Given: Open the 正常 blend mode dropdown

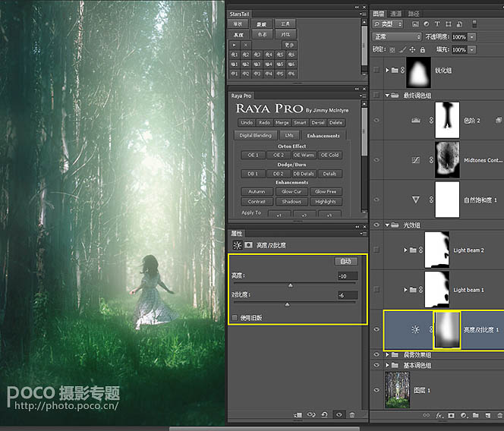Looking at the screenshot, I should [x=397, y=37].
